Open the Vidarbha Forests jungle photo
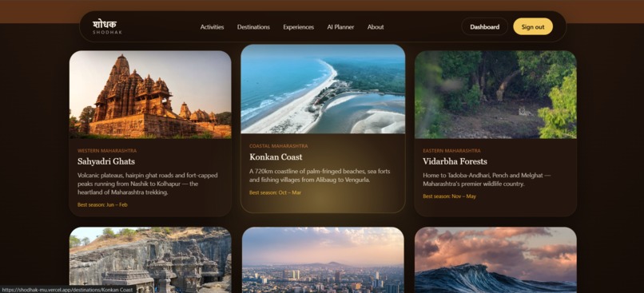Image resolution: width=644 pixels, height=293 pixels. [x=495, y=94]
